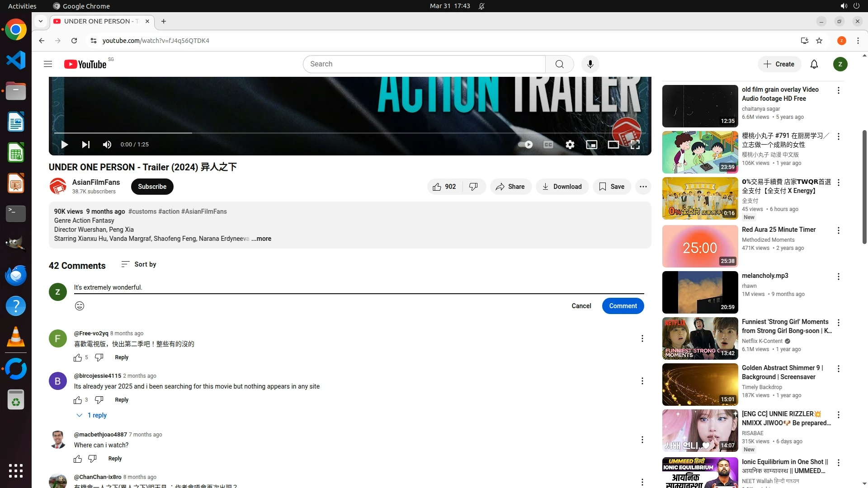
Task: Open the Sort by comments dropdown
Action: (139, 264)
